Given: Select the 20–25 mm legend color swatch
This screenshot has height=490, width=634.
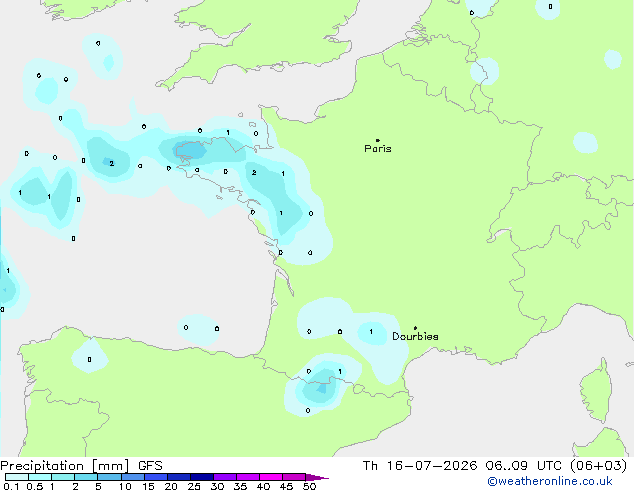Looking at the screenshot, I should point(179,477).
